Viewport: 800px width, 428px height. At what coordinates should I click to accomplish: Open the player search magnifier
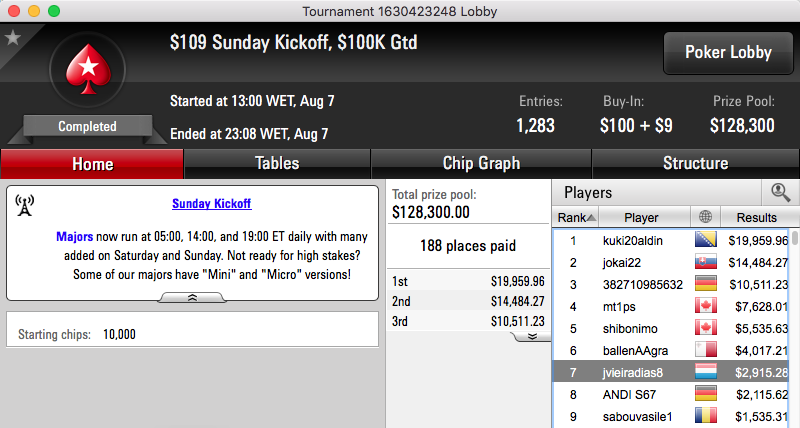point(780,192)
